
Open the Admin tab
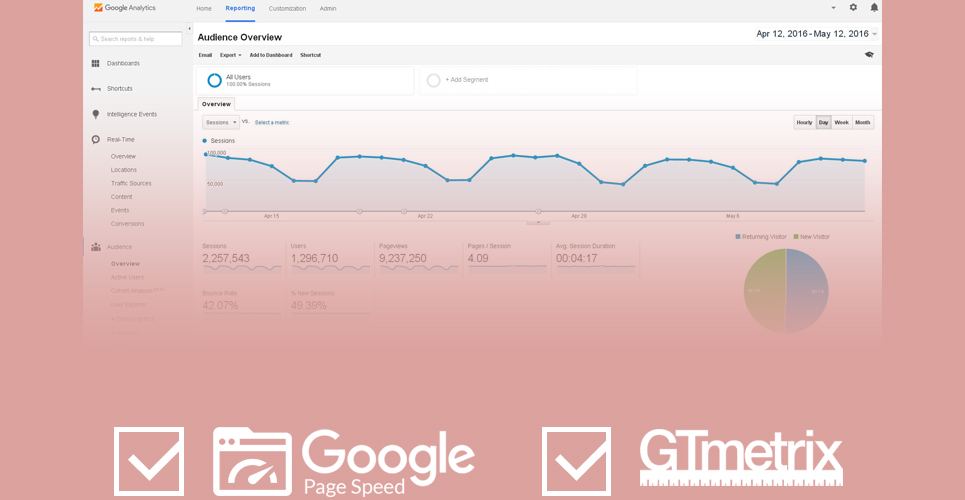(328, 8)
